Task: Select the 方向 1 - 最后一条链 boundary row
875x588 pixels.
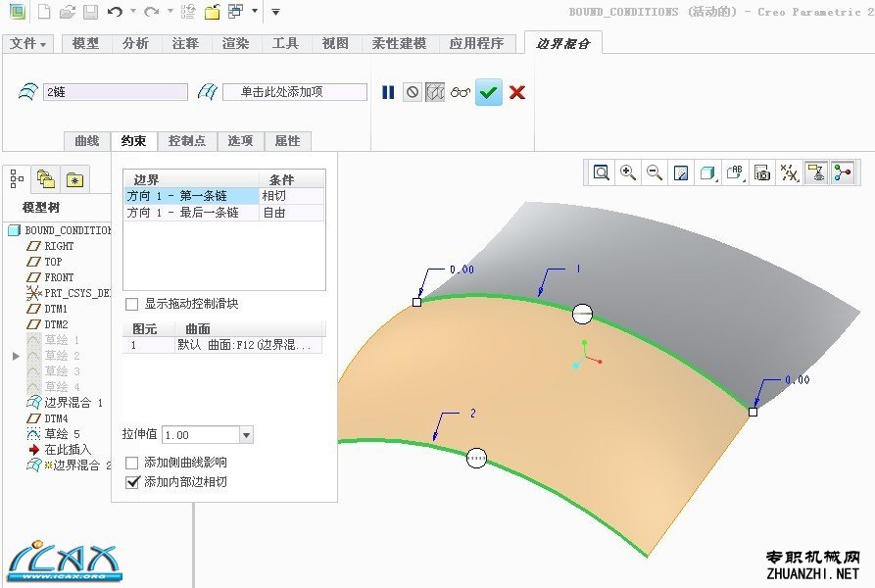Action: tap(223, 213)
